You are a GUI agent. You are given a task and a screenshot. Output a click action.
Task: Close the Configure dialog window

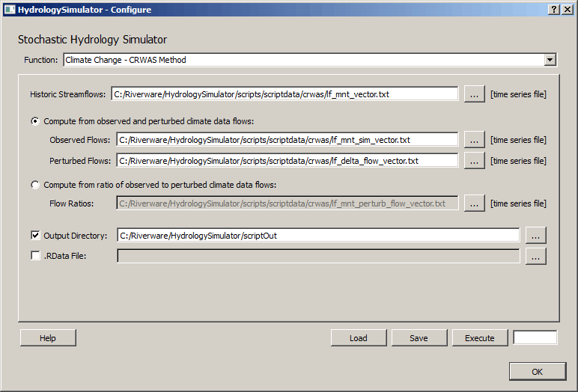[568, 10]
